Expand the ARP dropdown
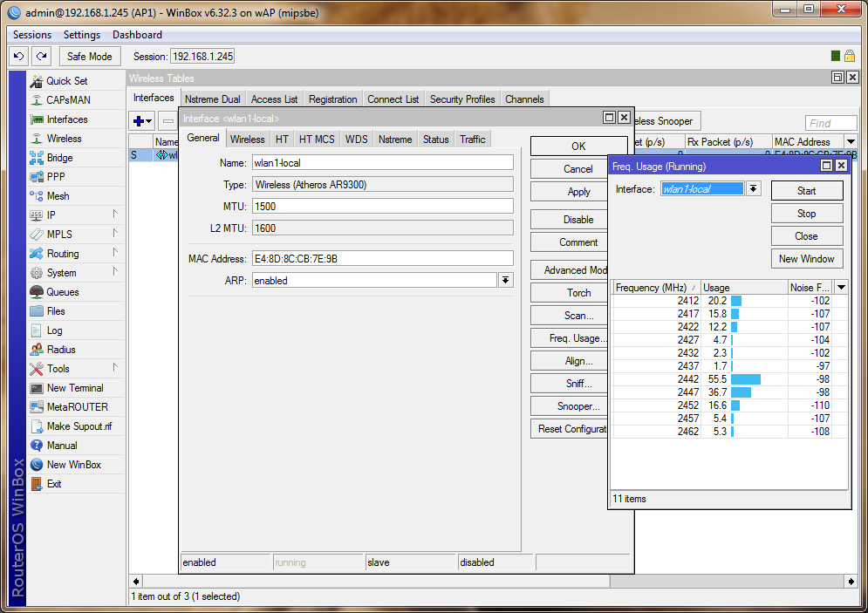This screenshot has width=868, height=613. [x=505, y=281]
